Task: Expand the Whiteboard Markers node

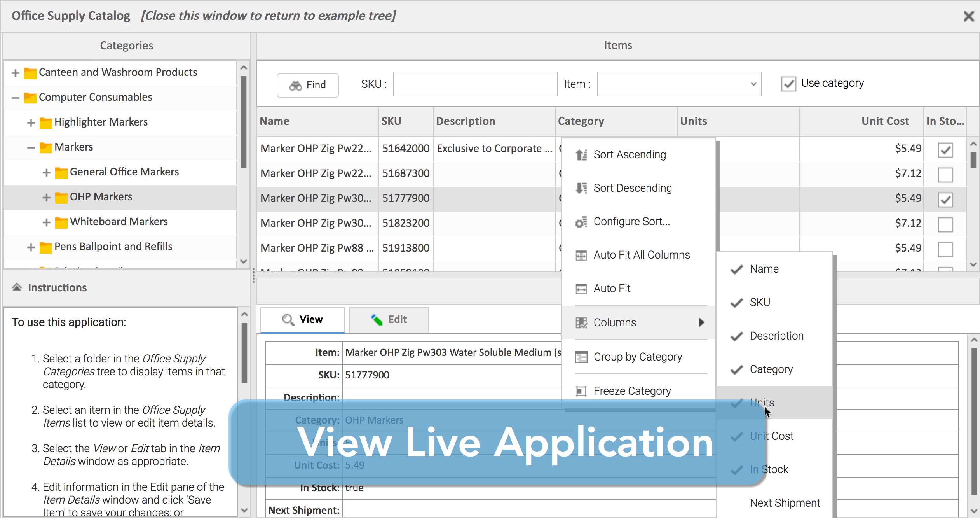Action: [47, 222]
